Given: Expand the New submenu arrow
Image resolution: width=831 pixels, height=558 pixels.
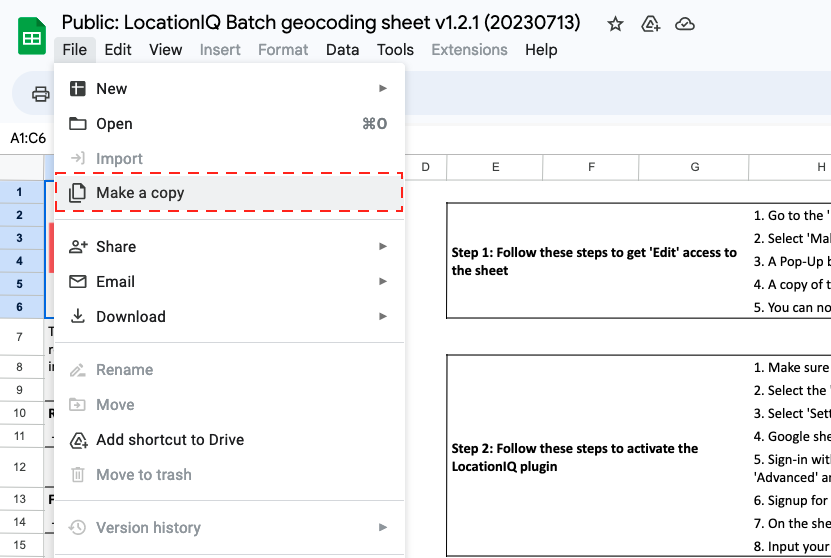Looking at the screenshot, I should click(x=383, y=88).
